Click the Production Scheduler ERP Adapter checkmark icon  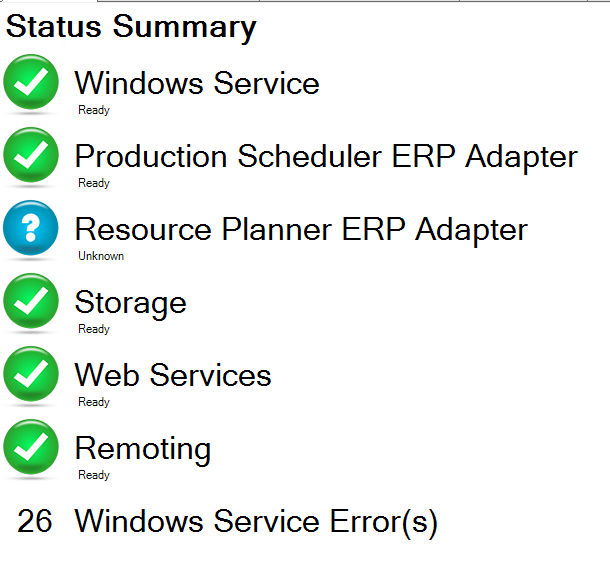click(31, 155)
